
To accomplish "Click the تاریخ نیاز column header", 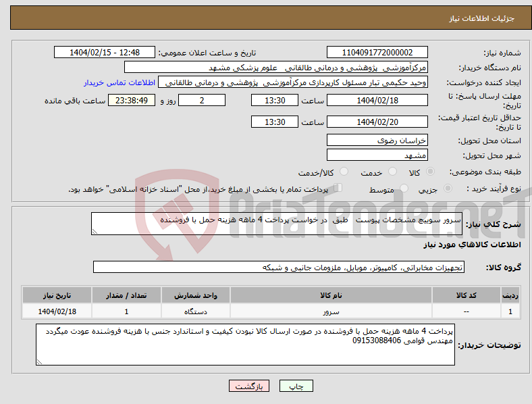I will [57, 295].
